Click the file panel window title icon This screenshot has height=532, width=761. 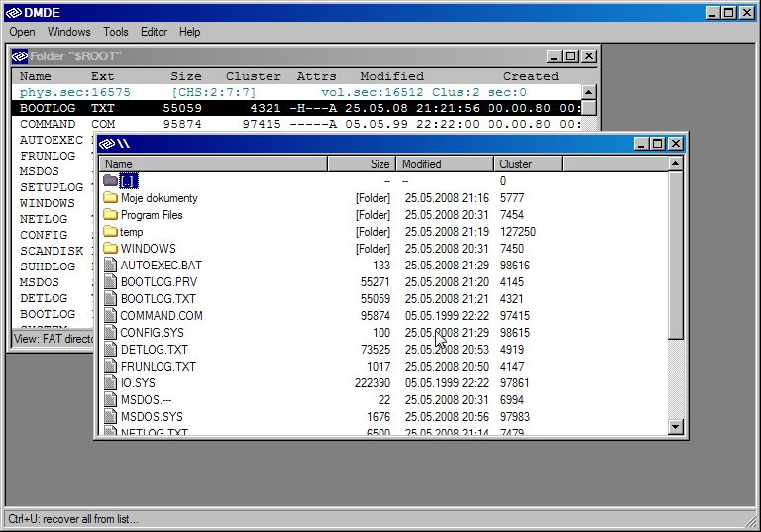point(107,144)
